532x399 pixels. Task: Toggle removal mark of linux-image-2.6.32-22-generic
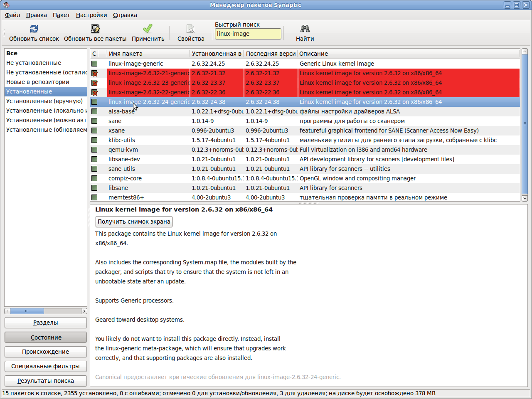94,92
